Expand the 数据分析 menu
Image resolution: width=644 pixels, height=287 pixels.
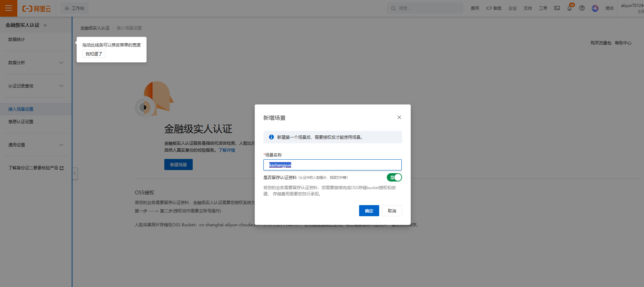click(x=36, y=63)
